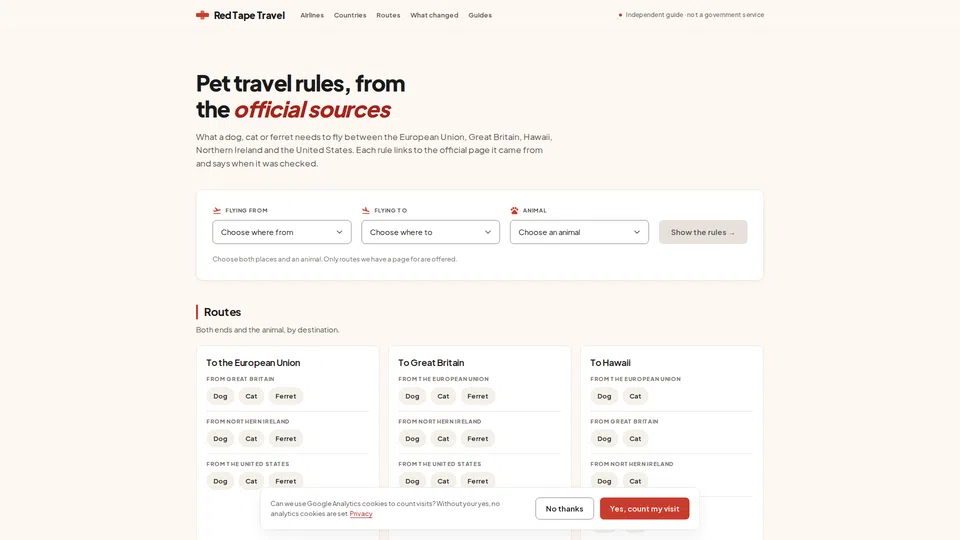Select Dog from Great Britain to European Union
The height and width of the screenshot is (540, 960).
(220, 396)
